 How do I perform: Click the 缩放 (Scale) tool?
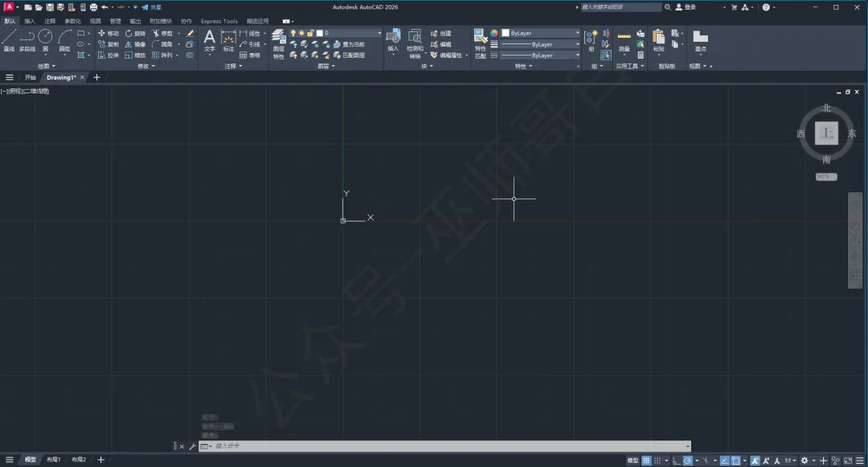pyautogui.click(x=135, y=55)
